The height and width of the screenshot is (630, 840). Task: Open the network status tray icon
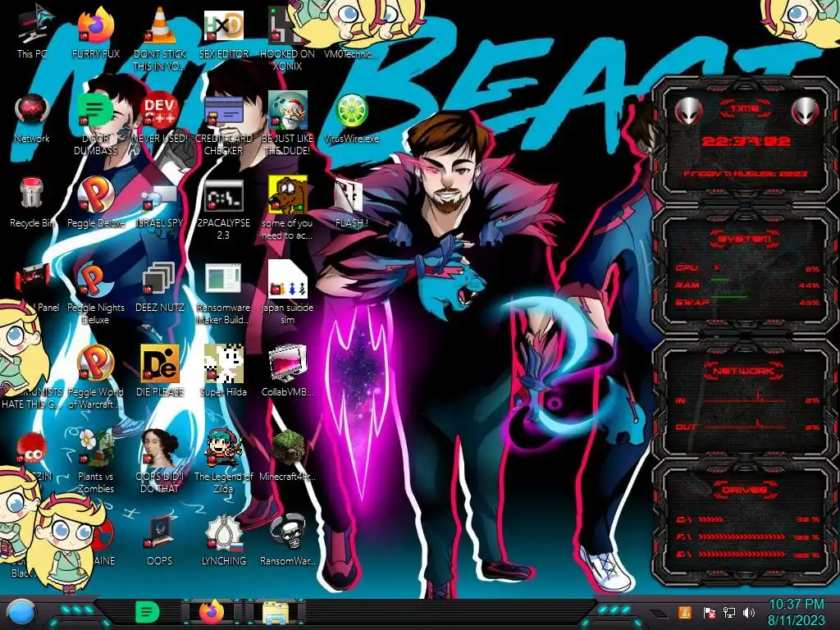(x=728, y=612)
